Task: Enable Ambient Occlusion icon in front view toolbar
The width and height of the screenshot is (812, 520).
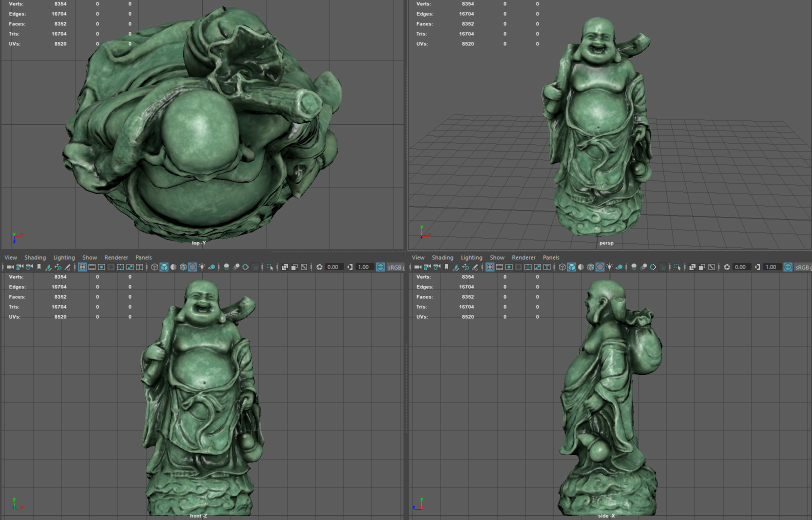Action: [226, 267]
